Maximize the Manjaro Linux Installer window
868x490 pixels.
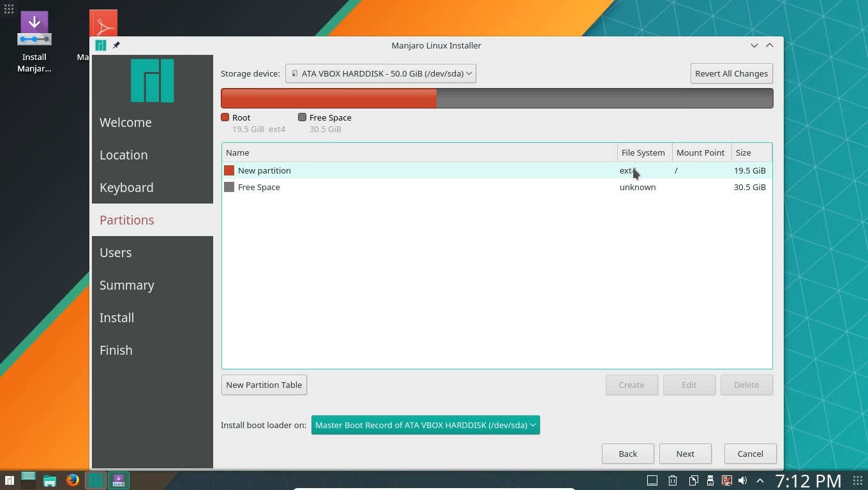[770, 45]
